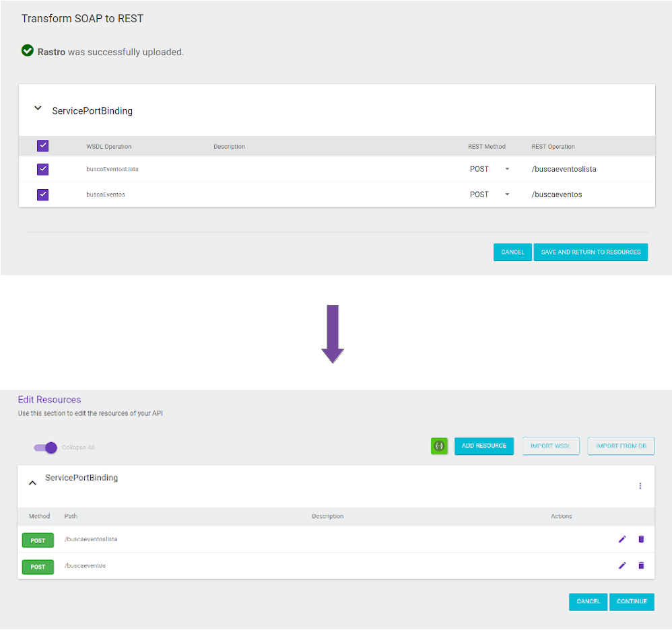
Task: Open the pencil edit icon for /buscaeventoslista
Action: (621, 538)
